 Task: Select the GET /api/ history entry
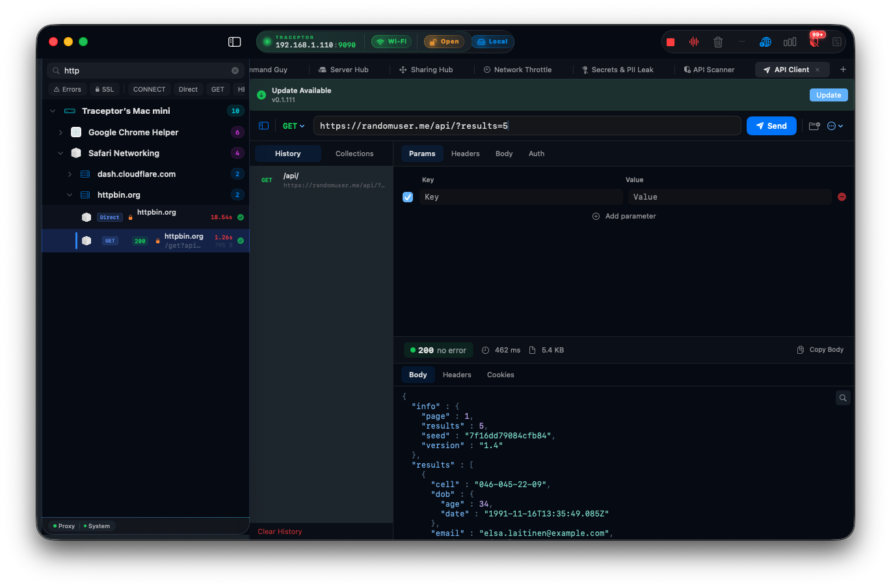click(x=321, y=180)
